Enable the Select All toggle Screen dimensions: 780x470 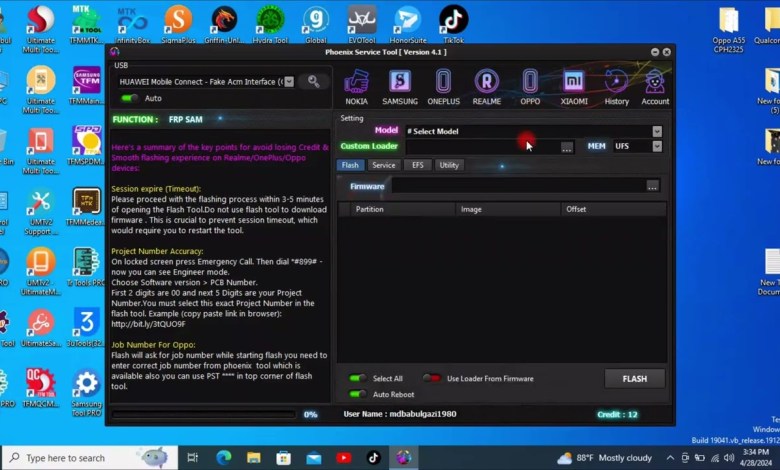tap(357, 379)
